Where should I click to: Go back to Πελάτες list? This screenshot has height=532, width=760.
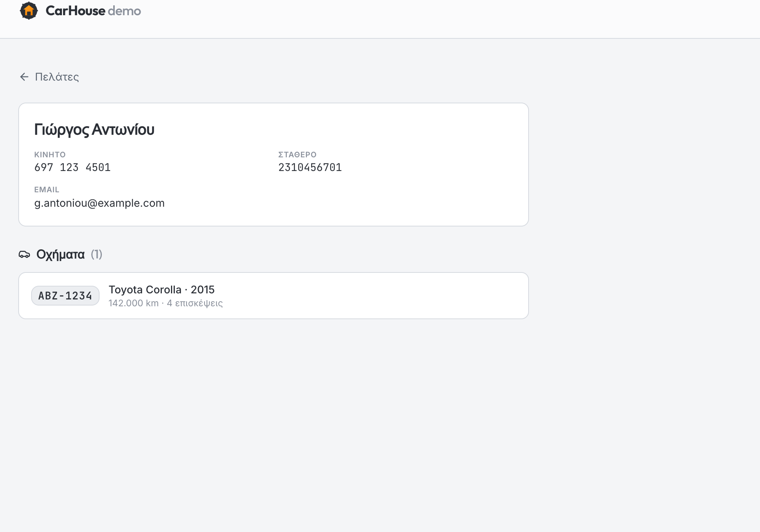point(49,77)
